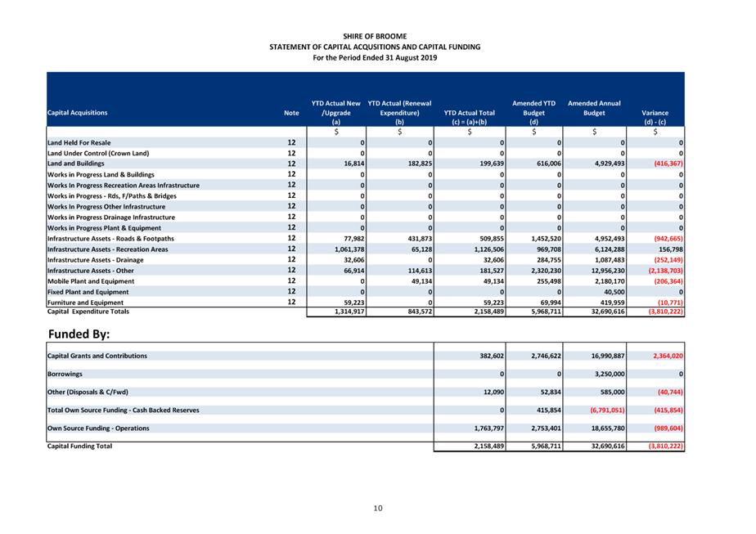Viewport: 756px width, 534px height.
Task: Click 'Works In Progress Recreation Areas Infrastructure'
Action: click(124, 185)
